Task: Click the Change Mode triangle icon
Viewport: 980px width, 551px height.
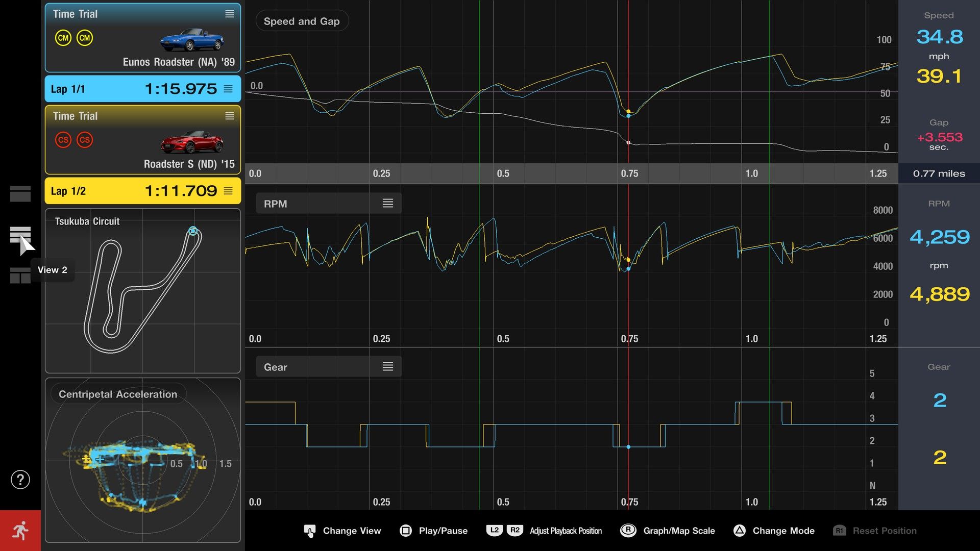Action: tap(740, 531)
